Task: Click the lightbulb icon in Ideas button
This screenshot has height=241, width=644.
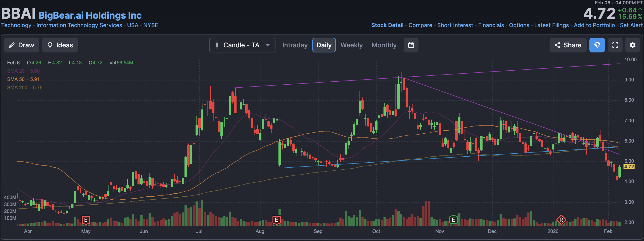Action: pos(50,45)
